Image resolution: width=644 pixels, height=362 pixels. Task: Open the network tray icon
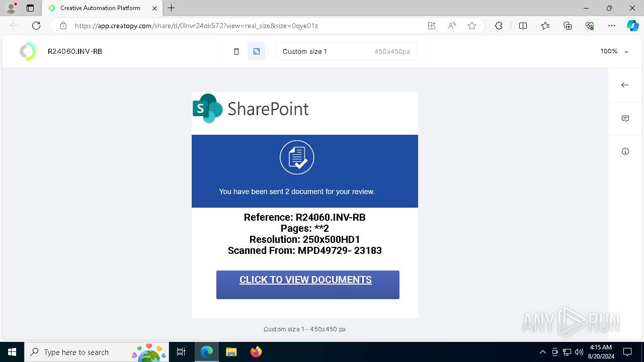click(x=567, y=352)
